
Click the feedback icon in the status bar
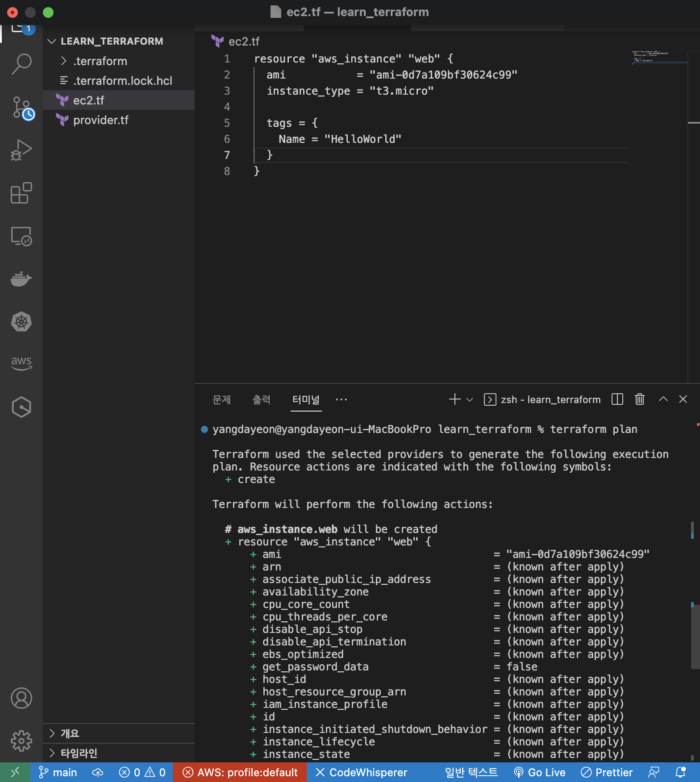click(654, 772)
